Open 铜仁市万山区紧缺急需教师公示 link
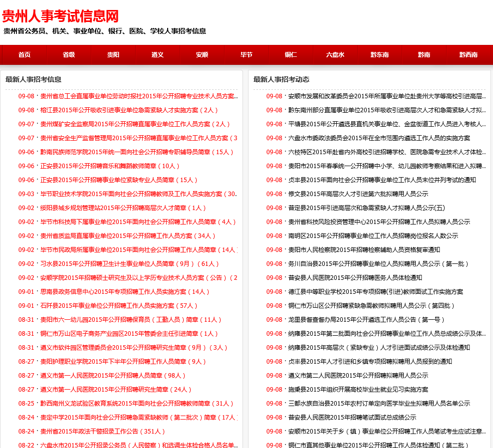493x448 pixels. coord(371,306)
